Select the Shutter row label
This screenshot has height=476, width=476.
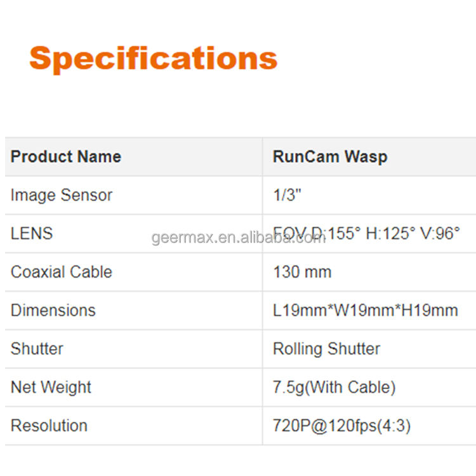pos(37,348)
